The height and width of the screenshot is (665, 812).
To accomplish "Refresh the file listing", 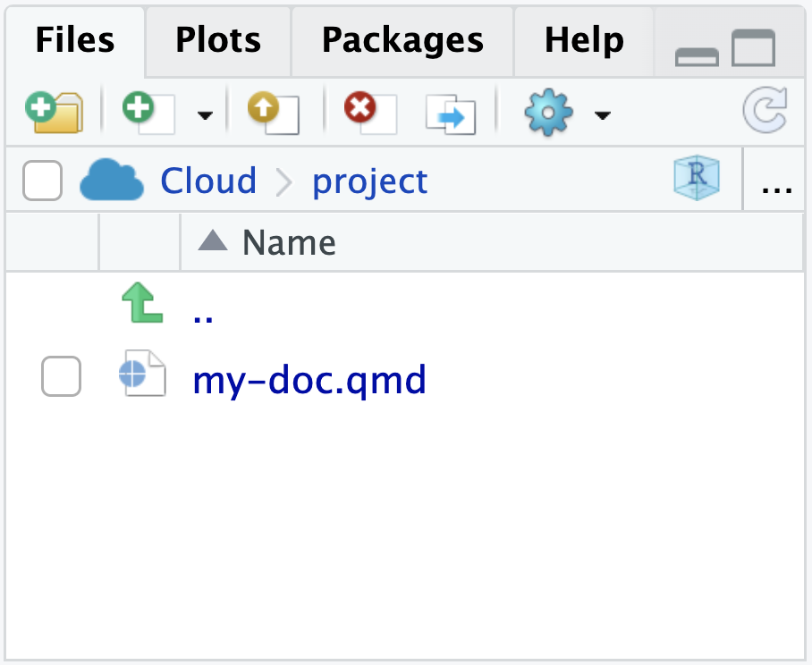I will (x=765, y=111).
